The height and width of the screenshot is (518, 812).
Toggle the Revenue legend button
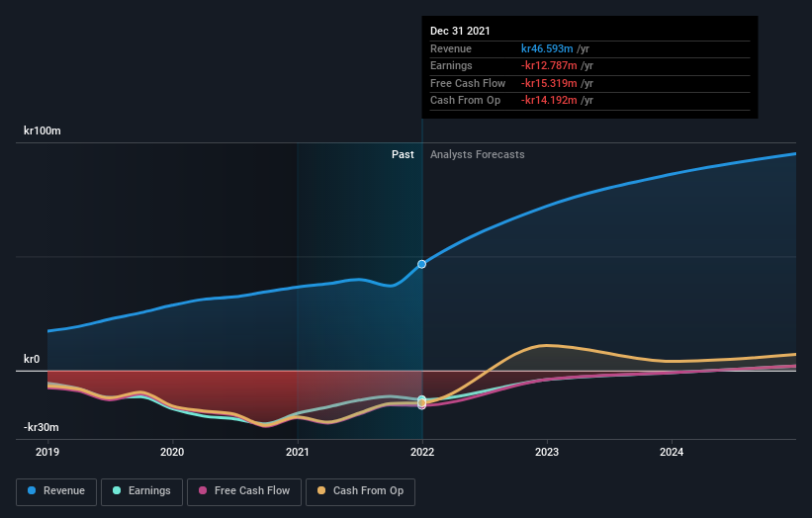tap(56, 491)
